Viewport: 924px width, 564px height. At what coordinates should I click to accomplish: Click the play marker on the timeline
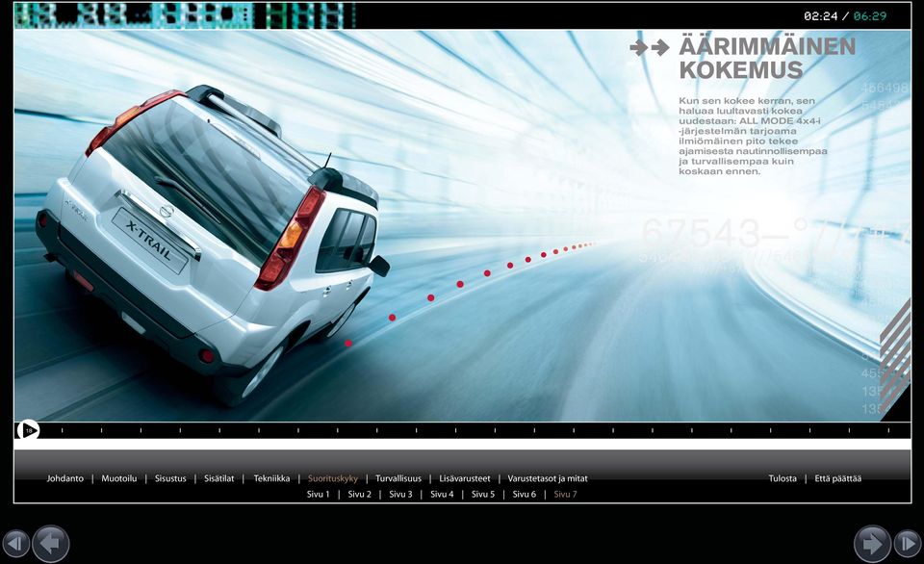pos(28,430)
